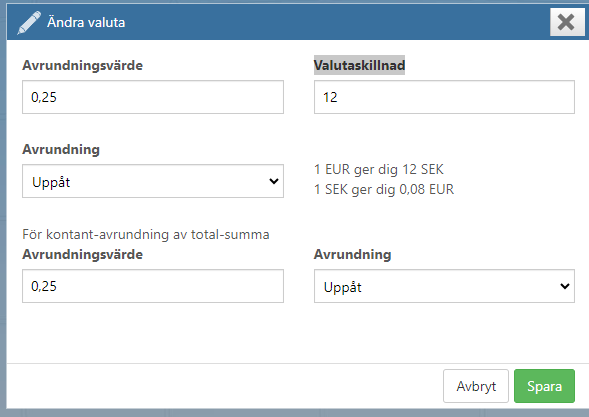Screen dimensions: 589x417
Task: Open the cash-rounding Avrundning dropdown
Action: pyautogui.click(x=444, y=286)
